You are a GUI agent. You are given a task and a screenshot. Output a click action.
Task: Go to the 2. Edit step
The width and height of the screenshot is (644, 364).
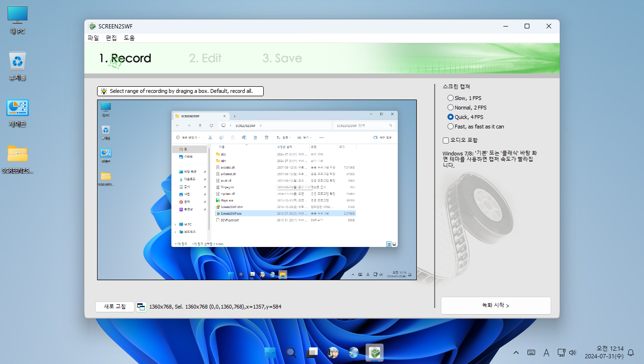pyautogui.click(x=206, y=58)
